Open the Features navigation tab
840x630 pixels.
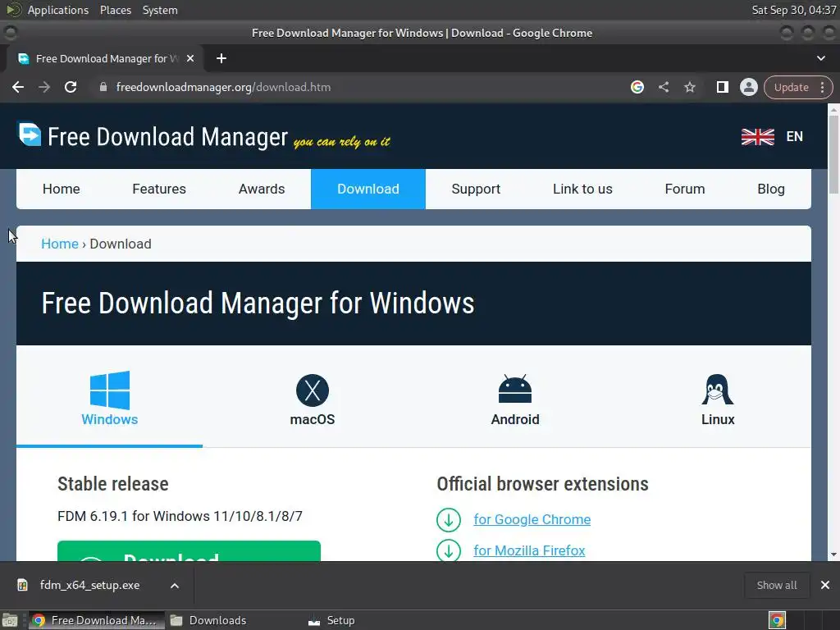point(159,189)
